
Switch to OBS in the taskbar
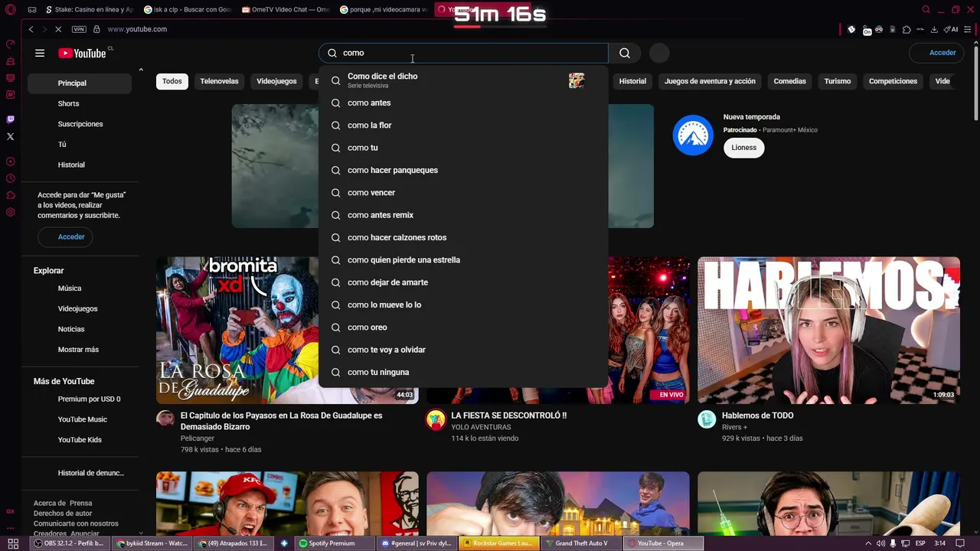[x=69, y=543]
